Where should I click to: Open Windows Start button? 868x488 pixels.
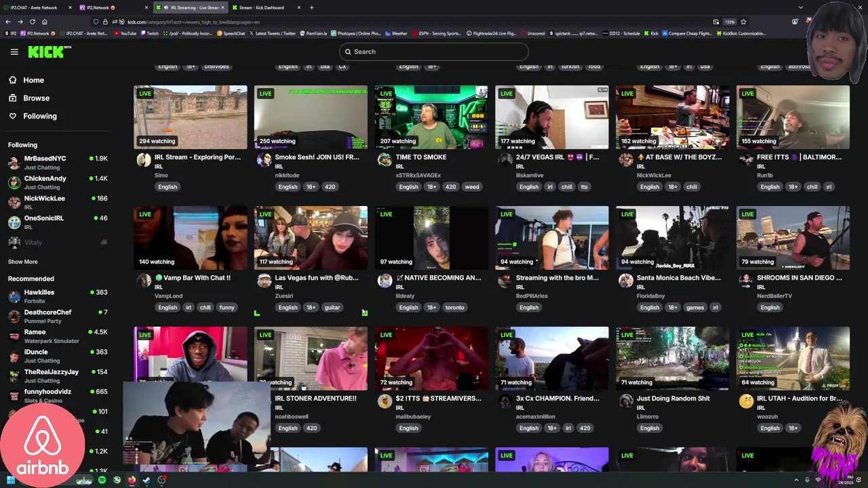10,480
